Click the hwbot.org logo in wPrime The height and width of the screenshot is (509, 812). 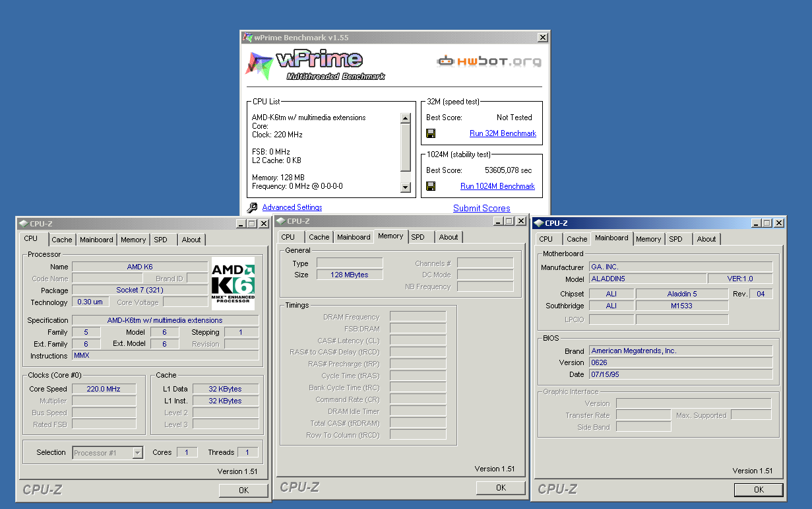[489, 61]
